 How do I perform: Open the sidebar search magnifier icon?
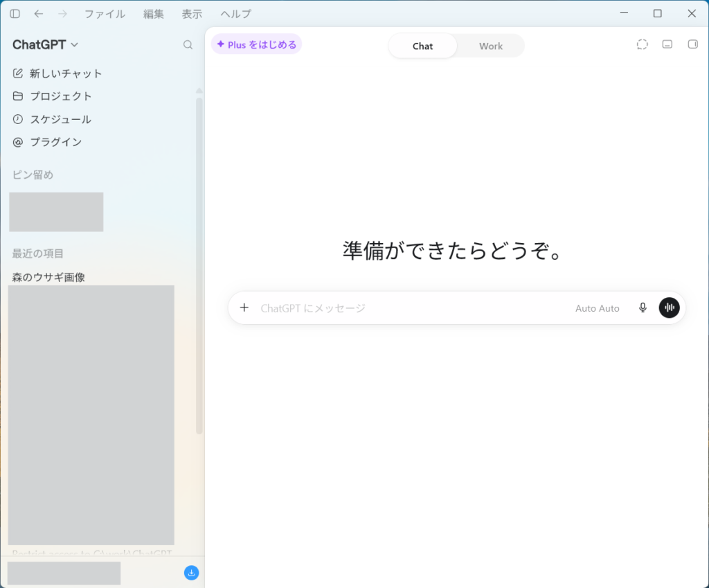click(188, 45)
